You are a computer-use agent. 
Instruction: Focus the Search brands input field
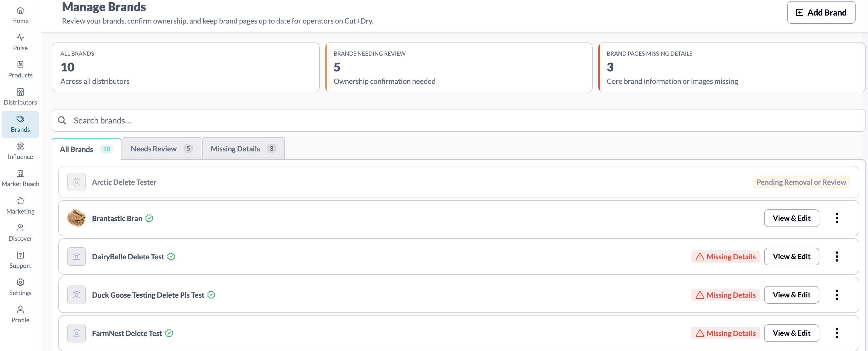(459, 120)
